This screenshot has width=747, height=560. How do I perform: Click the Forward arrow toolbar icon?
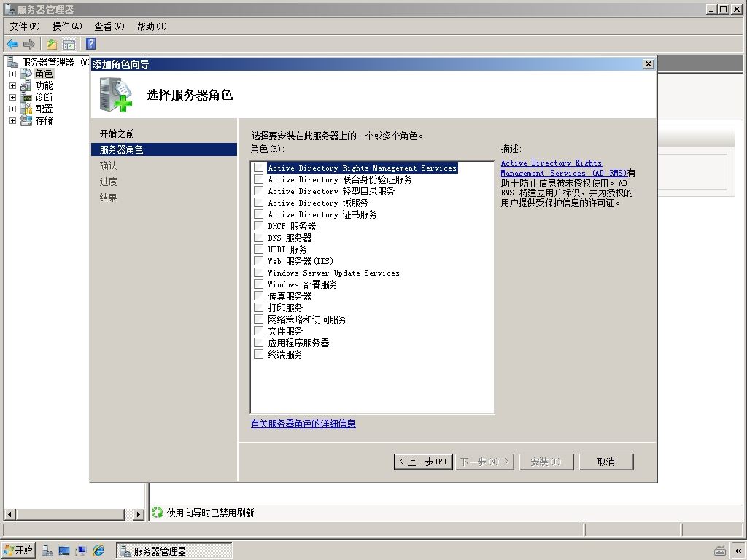(29, 44)
